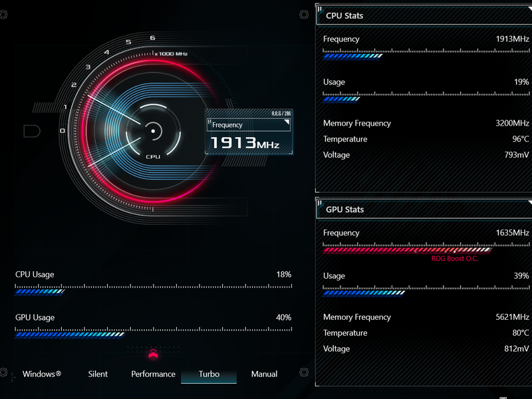
Task: Click the CPU label inside the gauge
Action: click(153, 157)
